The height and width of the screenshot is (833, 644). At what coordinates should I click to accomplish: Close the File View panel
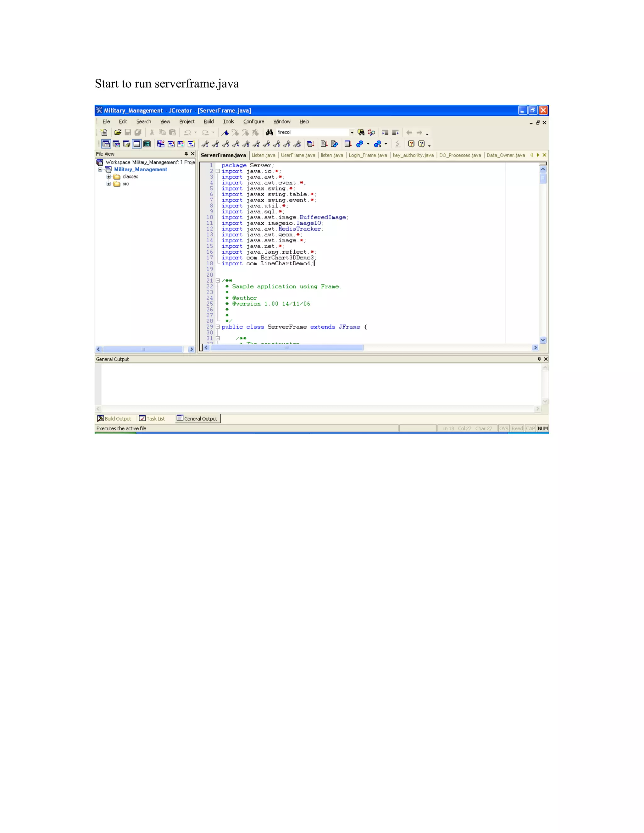193,154
